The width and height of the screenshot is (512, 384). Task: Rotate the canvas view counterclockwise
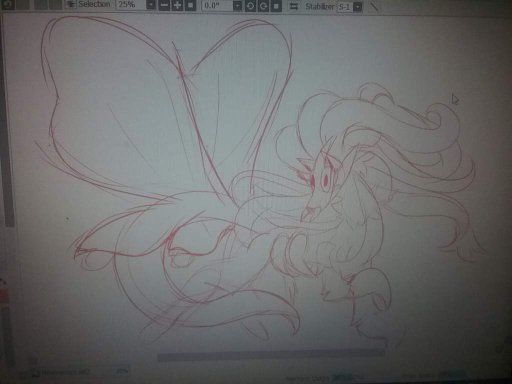point(250,6)
